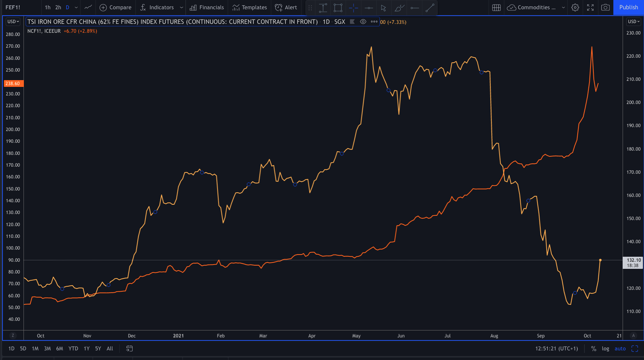Select the horizontal ray tool
Screen dimensions: 644x360
click(x=414, y=7)
